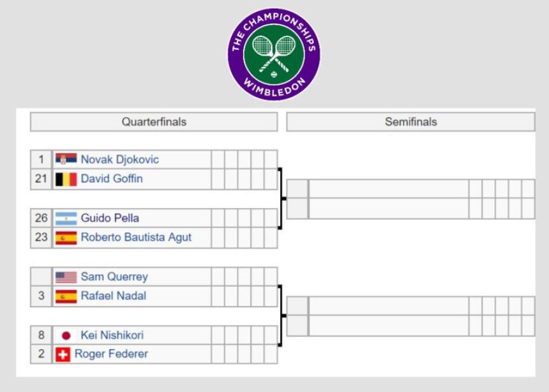The width and height of the screenshot is (549, 392).
Task: Click the Swiss flag beside Federer
Action: point(63,354)
